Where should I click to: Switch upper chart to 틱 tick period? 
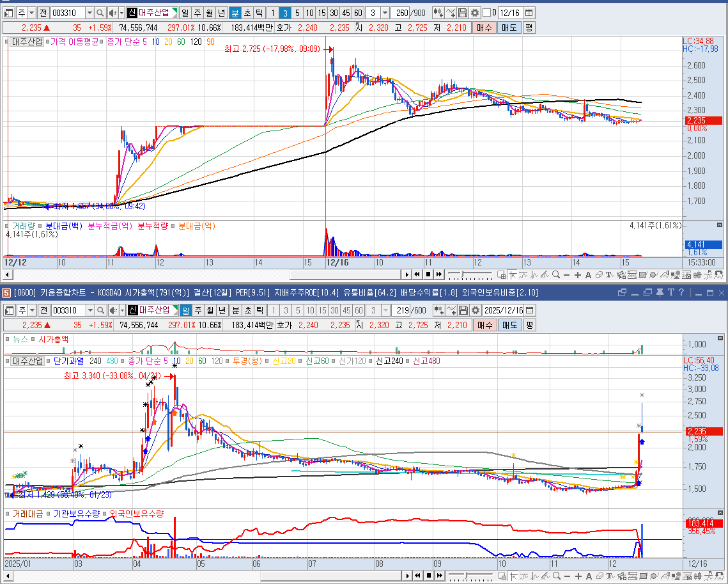(x=259, y=13)
